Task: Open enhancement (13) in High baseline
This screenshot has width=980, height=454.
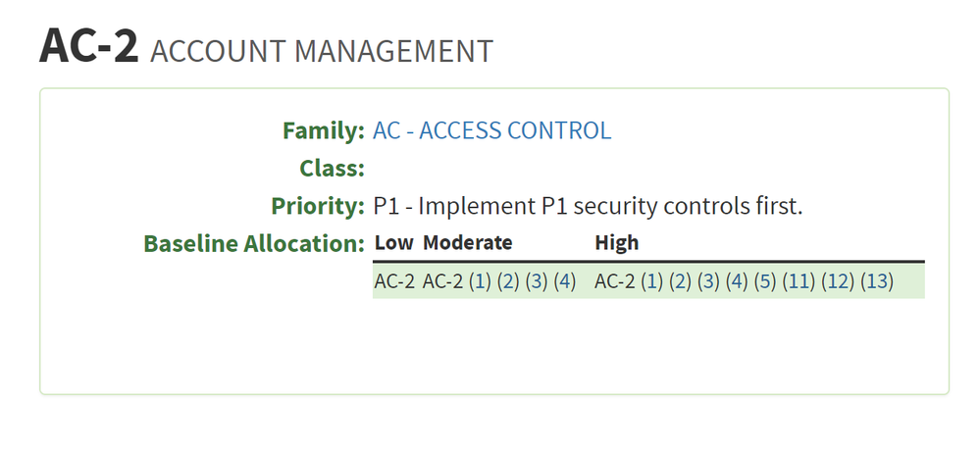Action: [877, 282]
